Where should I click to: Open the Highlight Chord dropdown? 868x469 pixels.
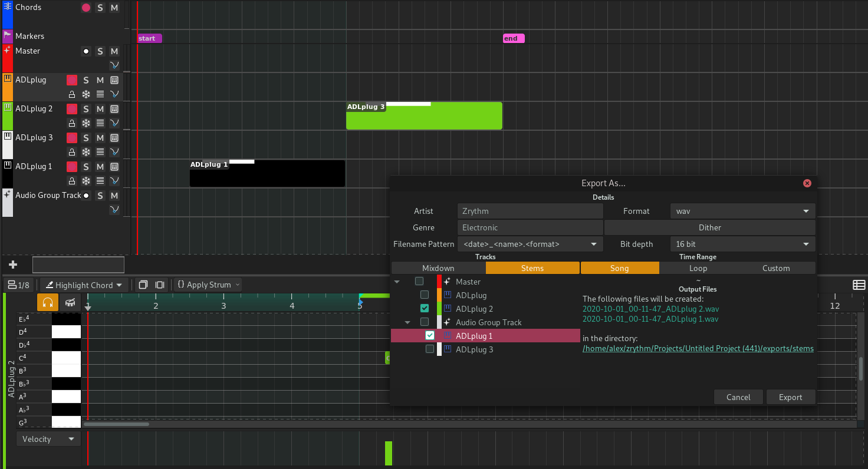[84, 285]
